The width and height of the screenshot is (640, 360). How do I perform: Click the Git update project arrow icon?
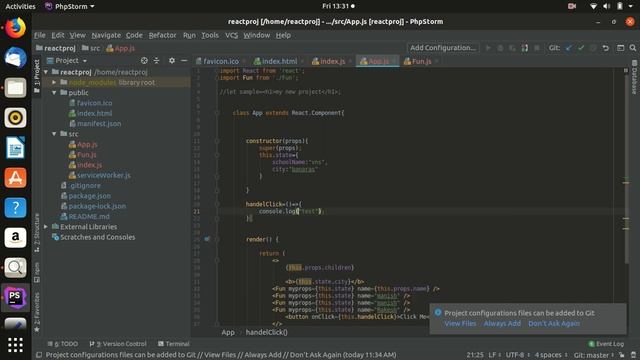pyautogui.click(x=569, y=48)
